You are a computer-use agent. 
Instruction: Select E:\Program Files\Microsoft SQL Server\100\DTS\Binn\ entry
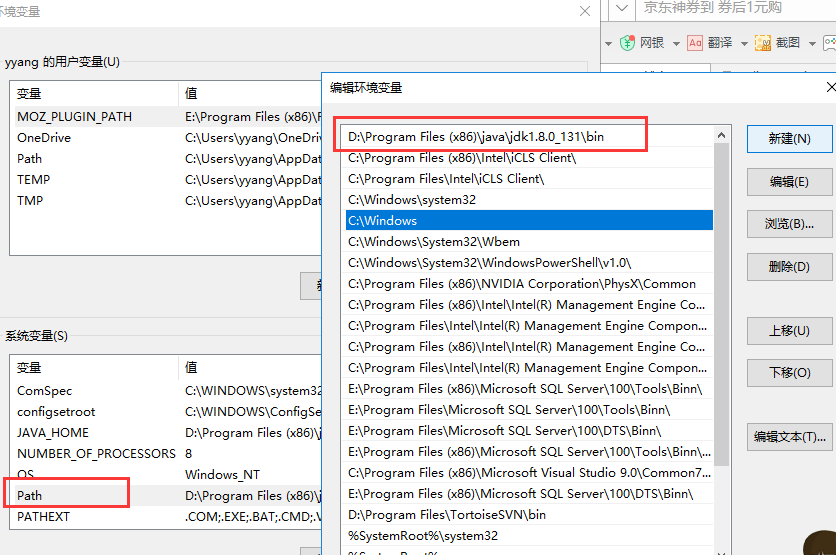529,430
